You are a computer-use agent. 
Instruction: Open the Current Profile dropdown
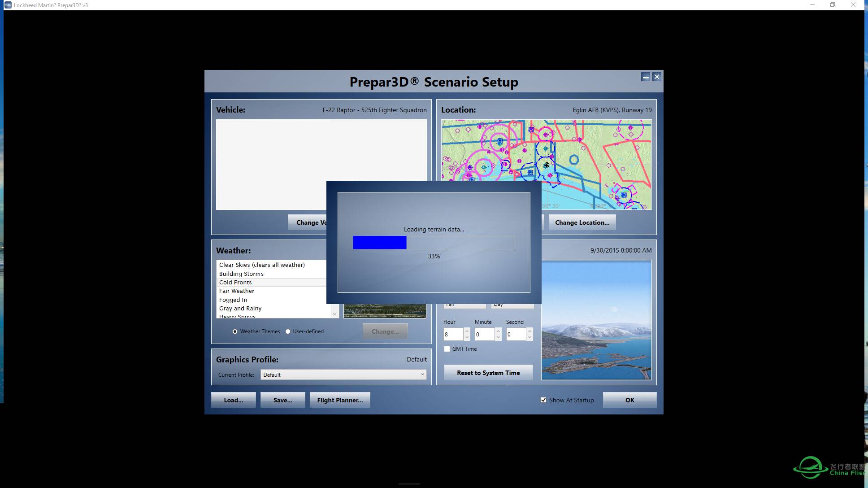tap(343, 375)
